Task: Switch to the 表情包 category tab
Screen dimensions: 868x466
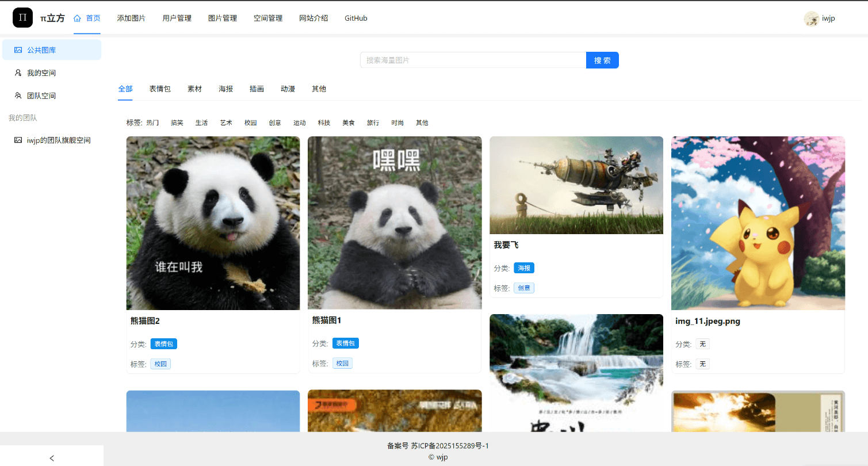Action: point(160,89)
